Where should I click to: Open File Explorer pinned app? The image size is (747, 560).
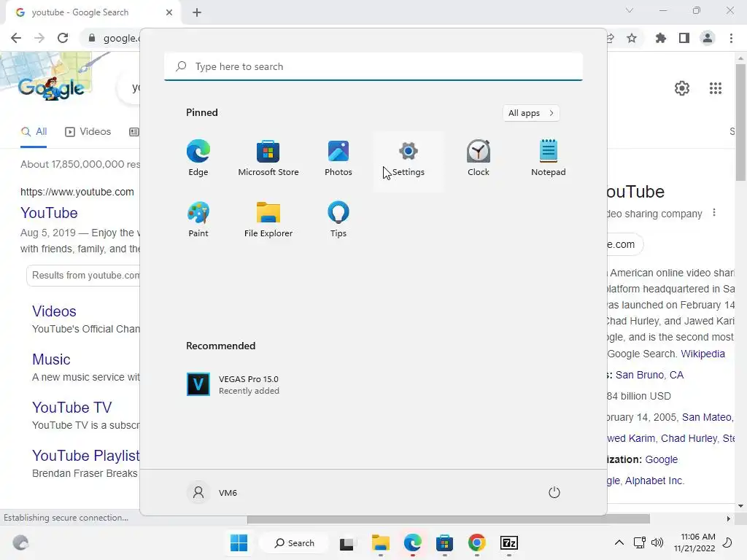click(268, 219)
